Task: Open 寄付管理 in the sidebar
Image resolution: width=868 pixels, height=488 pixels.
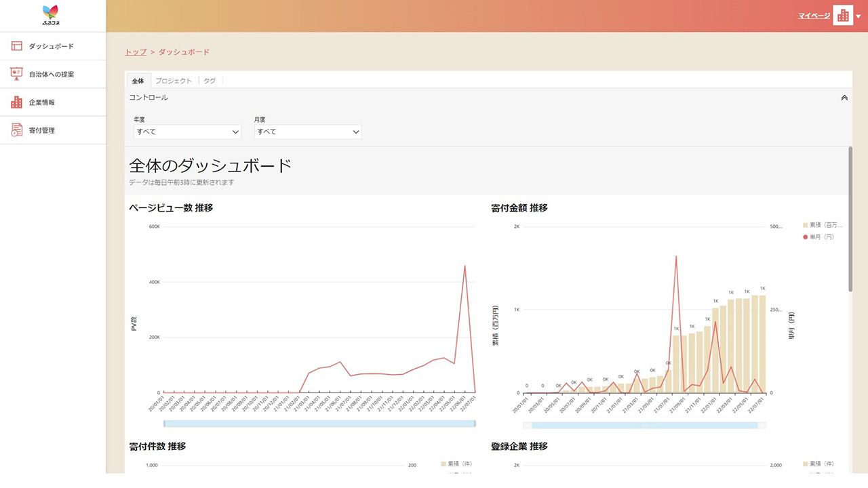Action: click(53, 130)
